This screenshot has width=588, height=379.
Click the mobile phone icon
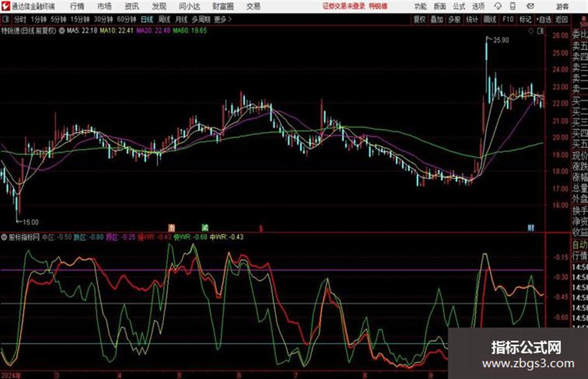coord(513,6)
